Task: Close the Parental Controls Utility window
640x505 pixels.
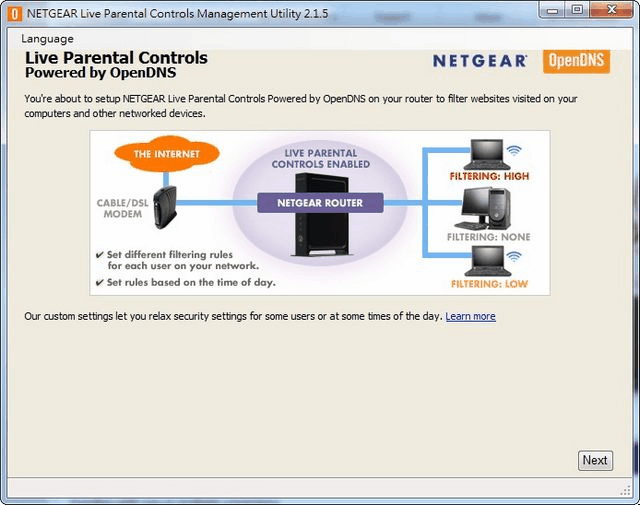Action: pos(611,10)
